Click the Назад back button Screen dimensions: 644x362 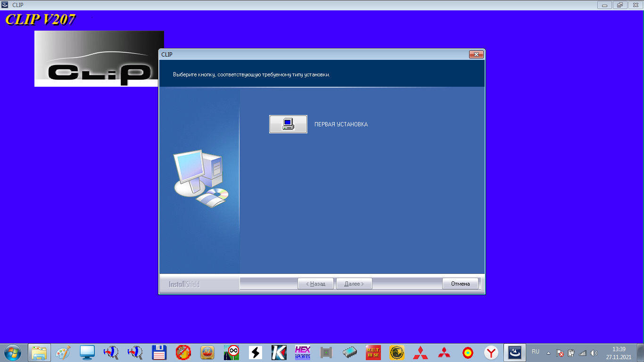click(x=315, y=284)
